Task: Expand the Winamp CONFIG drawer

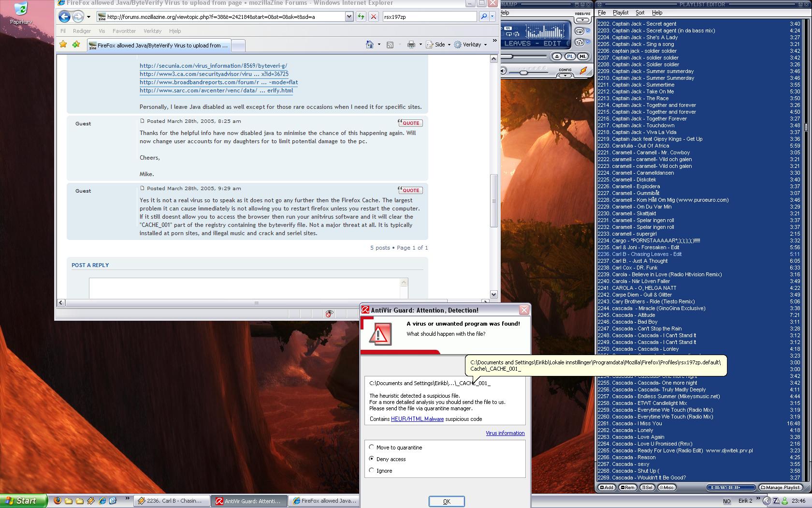Action: [x=565, y=75]
